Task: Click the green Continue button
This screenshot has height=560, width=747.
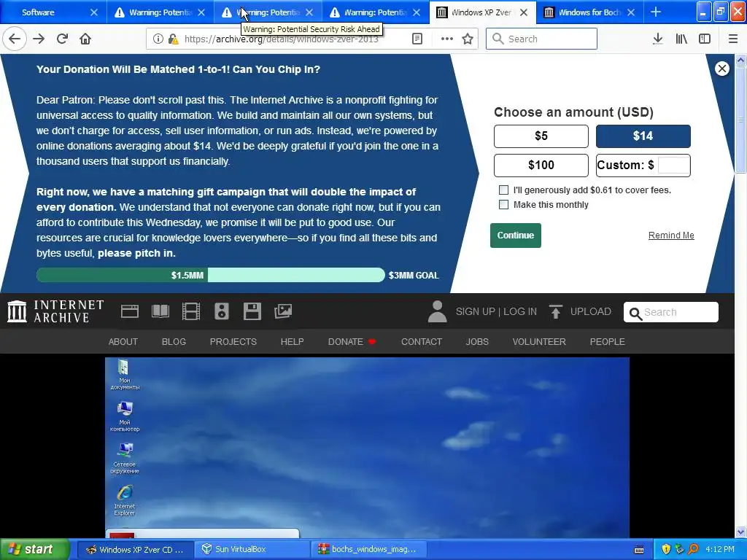Action: (516, 236)
